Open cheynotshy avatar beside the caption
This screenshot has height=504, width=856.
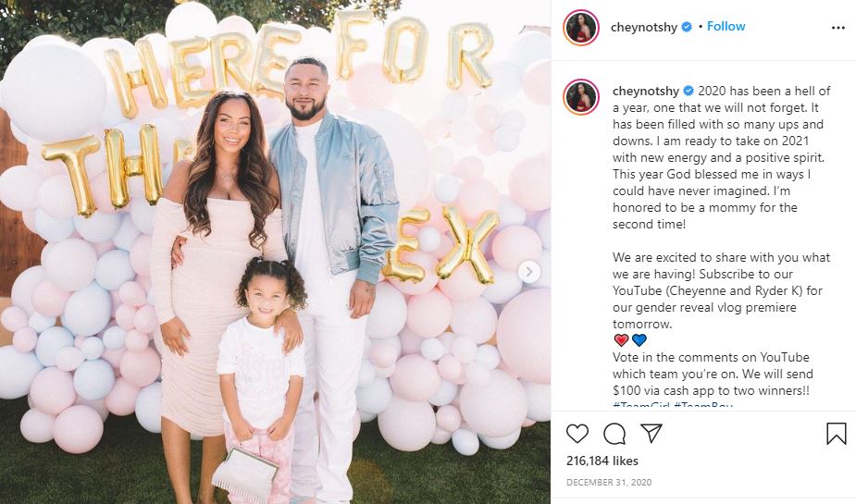[x=581, y=96]
